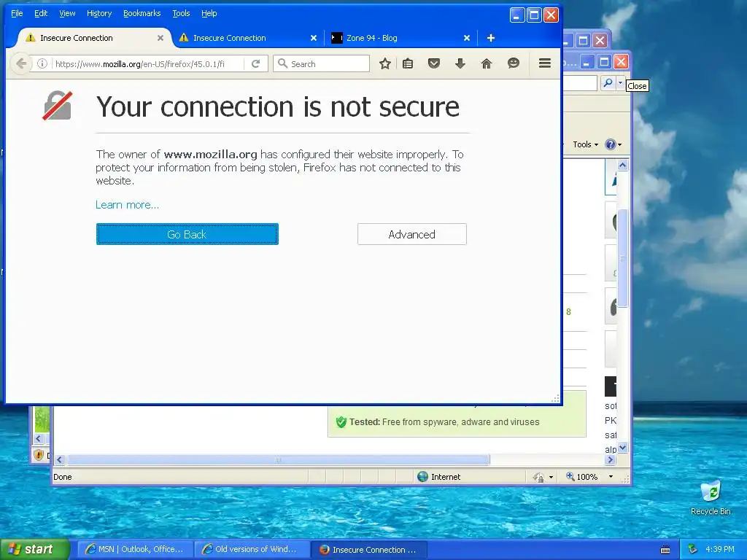747x560 pixels.
Task: Expand the IE search provider dropdown arrow
Action: tap(620, 83)
